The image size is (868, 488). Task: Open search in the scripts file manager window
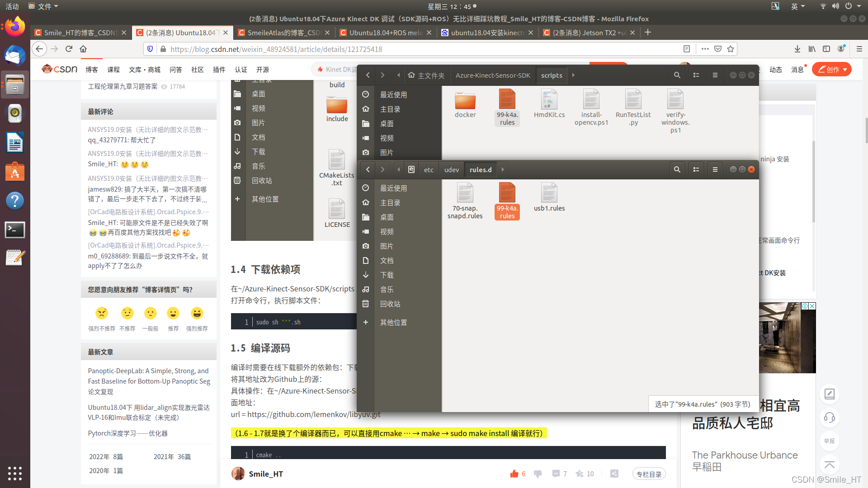(x=677, y=75)
